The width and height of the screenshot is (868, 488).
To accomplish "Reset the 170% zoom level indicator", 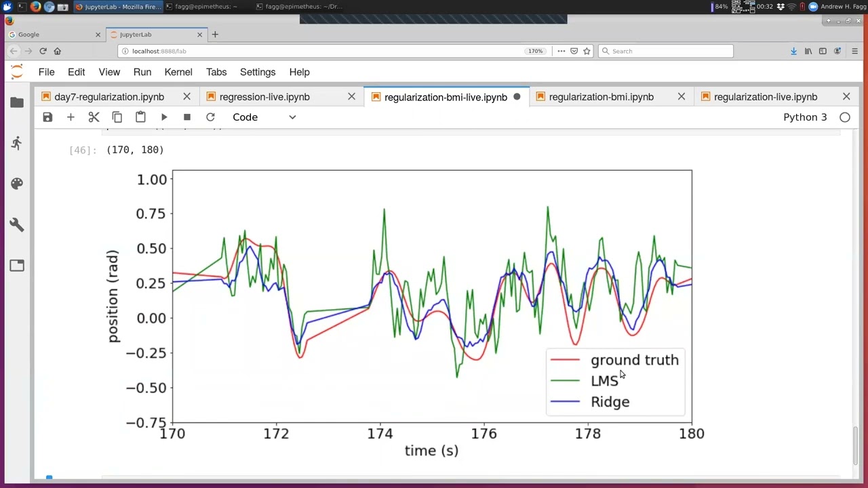I will click(x=536, y=51).
